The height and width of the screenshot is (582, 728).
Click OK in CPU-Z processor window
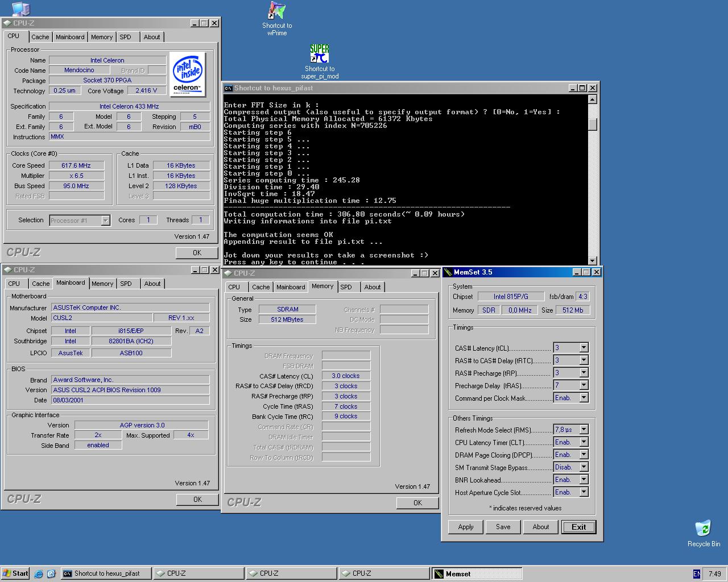click(x=197, y=253)
